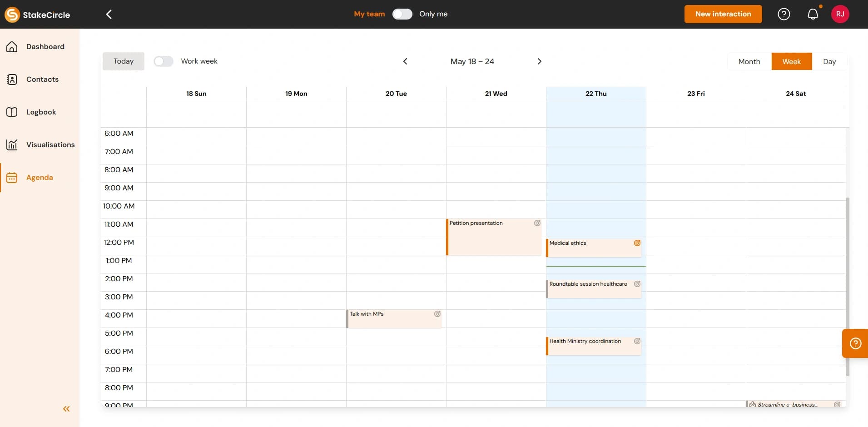Screen dimensions: 868x427
Task: Click the StakeCircle logo icon
Action: click(x=12, y=15)
